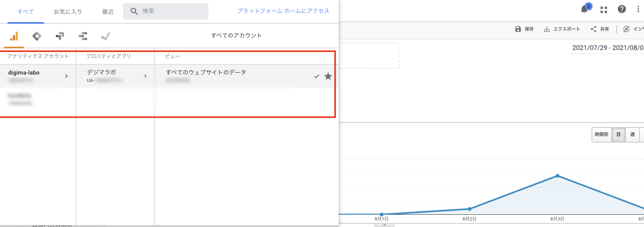Select the Google Analytics product icon
644x227 pixels.
pos(14,36)
